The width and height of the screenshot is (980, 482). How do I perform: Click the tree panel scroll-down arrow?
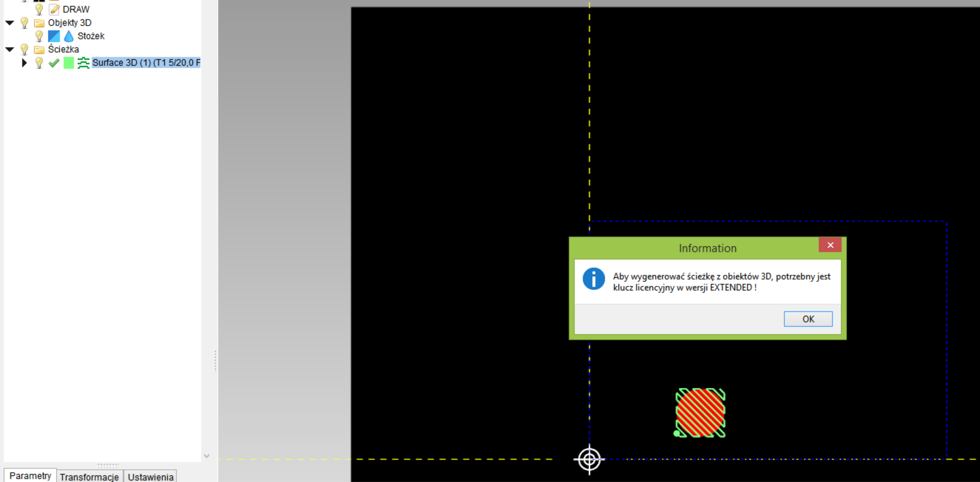[x=207, y=456]
